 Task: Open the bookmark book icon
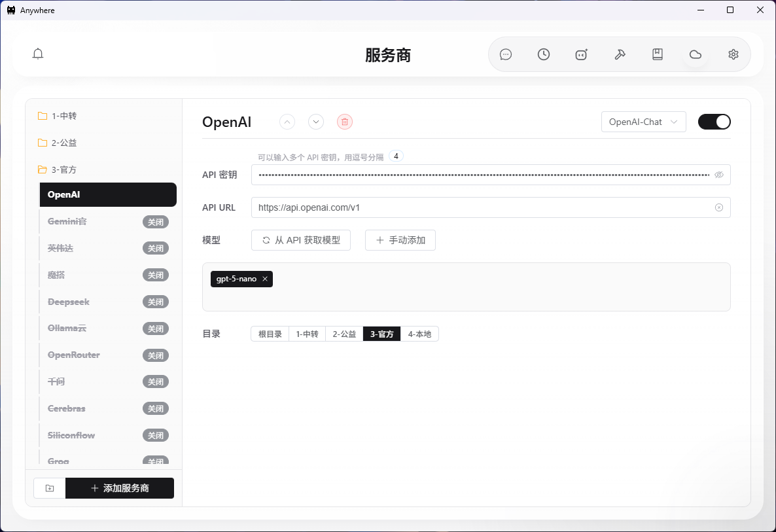pyautogui.click(x=657, y=54)
